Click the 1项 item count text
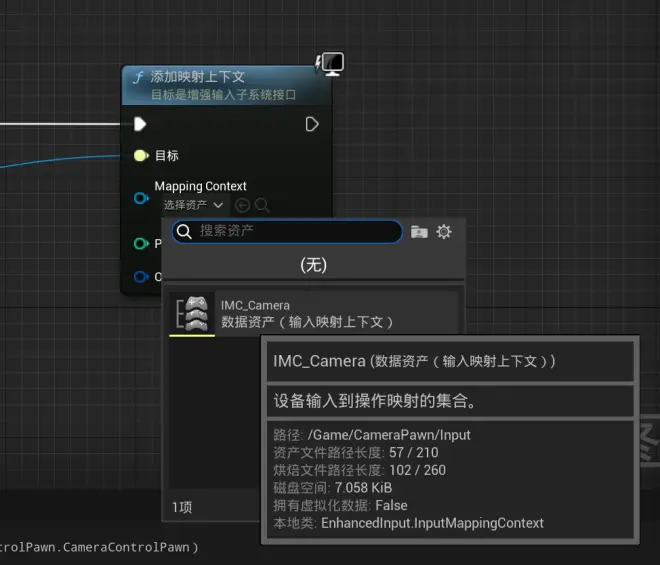Image resolution: width=660 pixels, height=565 pixels. (182, 507)
